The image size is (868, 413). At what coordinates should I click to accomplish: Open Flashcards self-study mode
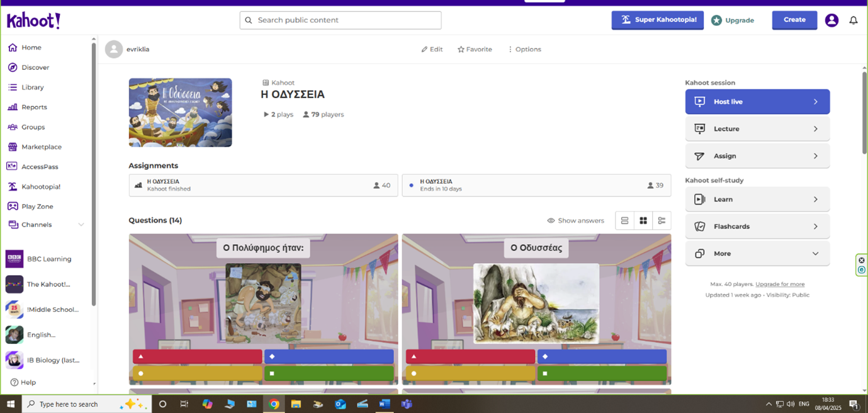pyautogui.click(x=757, y=227)
